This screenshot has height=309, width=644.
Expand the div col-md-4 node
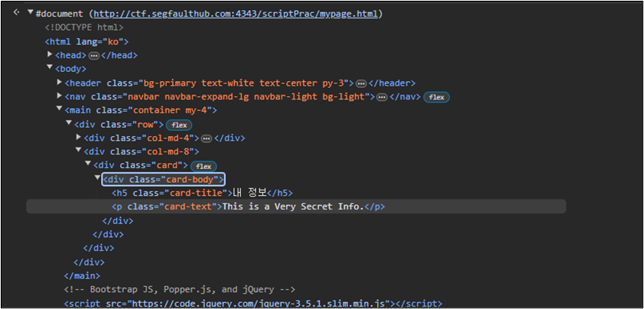click(79, 136)
